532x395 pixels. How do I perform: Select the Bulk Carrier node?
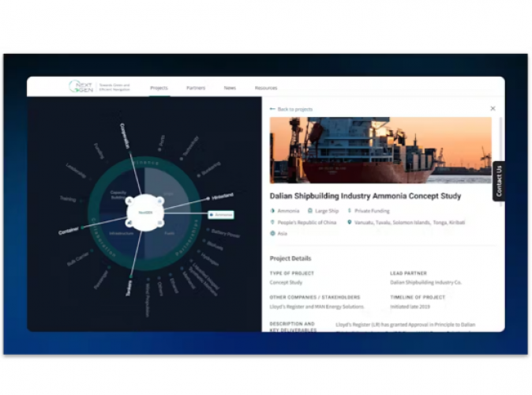(79, 259)
